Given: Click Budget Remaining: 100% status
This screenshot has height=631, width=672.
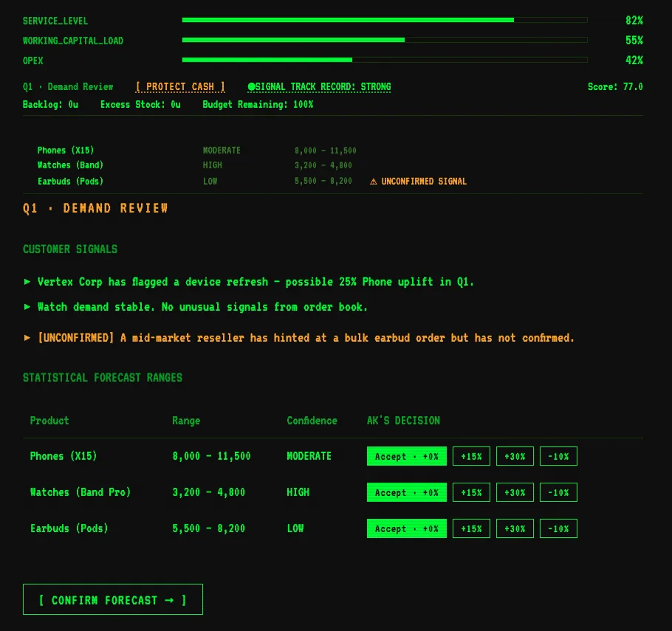Looking at the screenshot, I should pos(258,105).
